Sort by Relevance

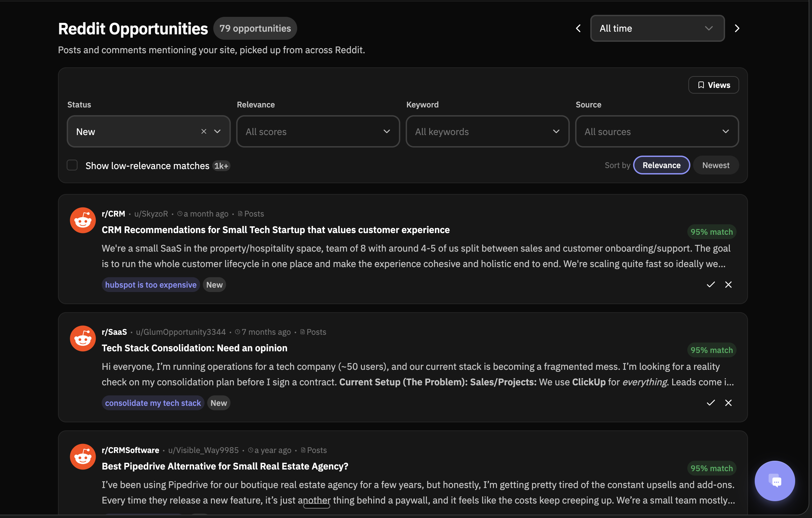(x=661, y=165)
